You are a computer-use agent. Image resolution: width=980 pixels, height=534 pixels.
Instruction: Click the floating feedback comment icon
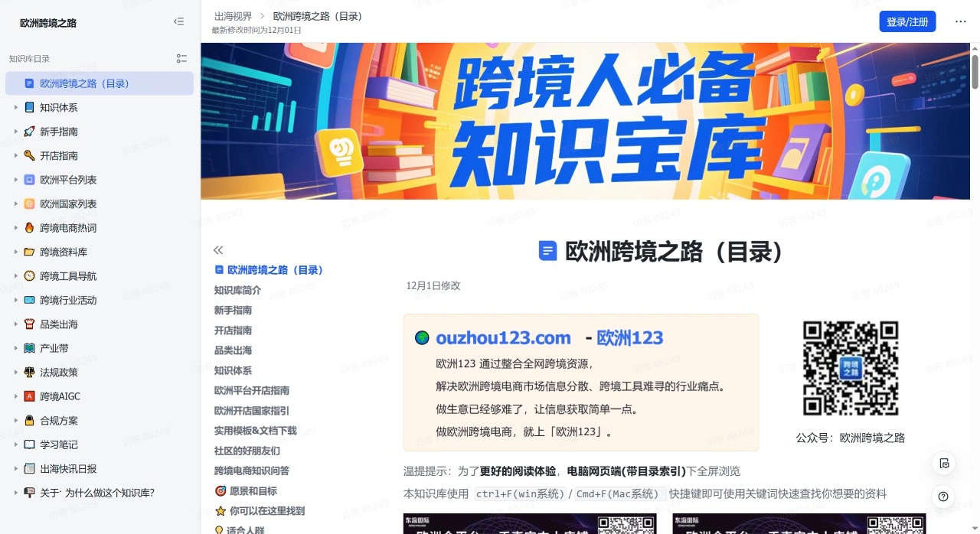[944, 463]
